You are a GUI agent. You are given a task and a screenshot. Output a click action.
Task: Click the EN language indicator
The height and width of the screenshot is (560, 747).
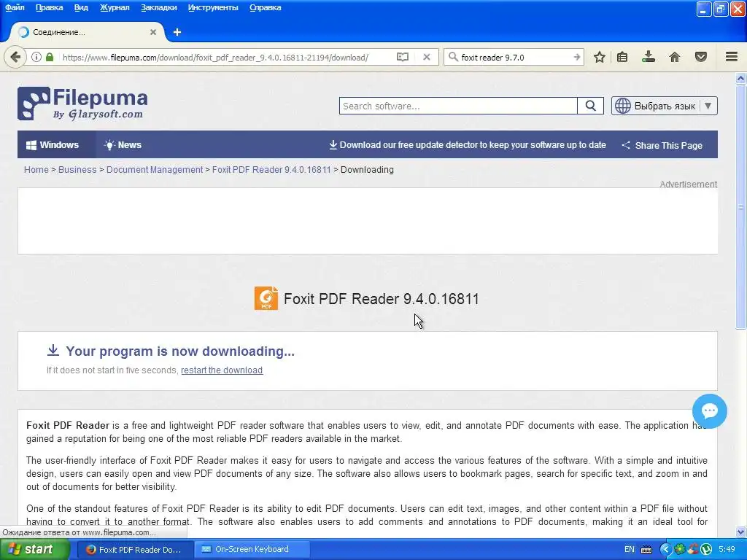click(x=630, y=549)
